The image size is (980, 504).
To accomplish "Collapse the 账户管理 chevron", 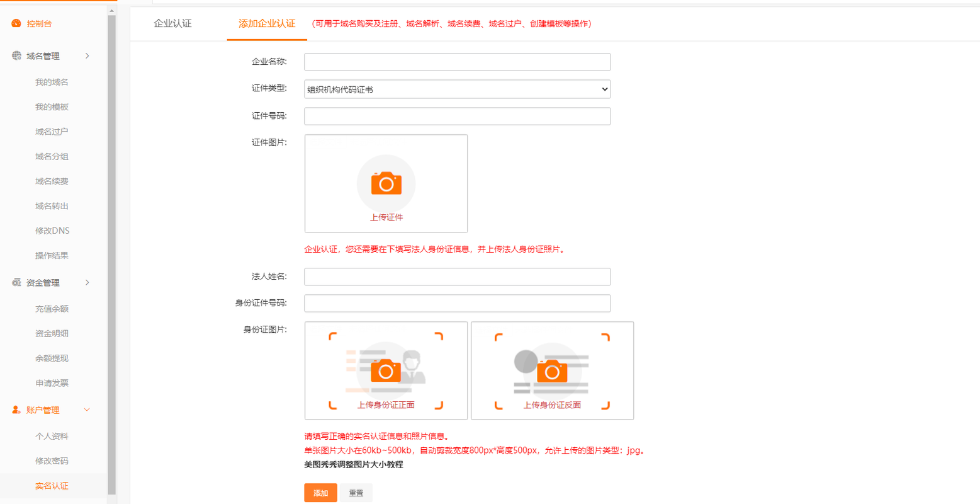I will coord(87,409).
